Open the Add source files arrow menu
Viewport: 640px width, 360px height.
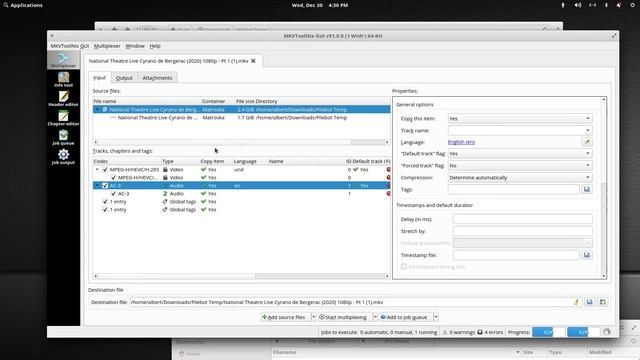click(x=313, y=317)
